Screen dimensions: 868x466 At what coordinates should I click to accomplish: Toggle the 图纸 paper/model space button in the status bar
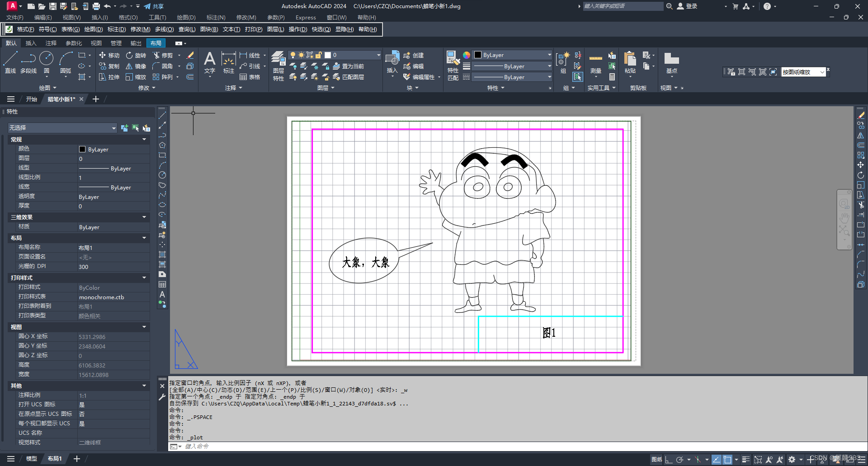coord(656,459)
